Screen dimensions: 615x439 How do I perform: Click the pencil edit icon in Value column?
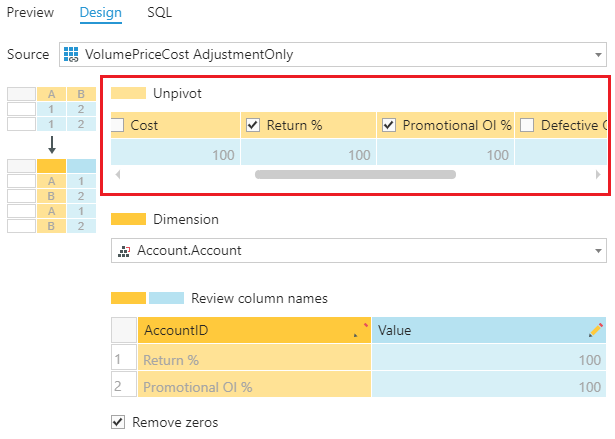click(x=596, y=330)
